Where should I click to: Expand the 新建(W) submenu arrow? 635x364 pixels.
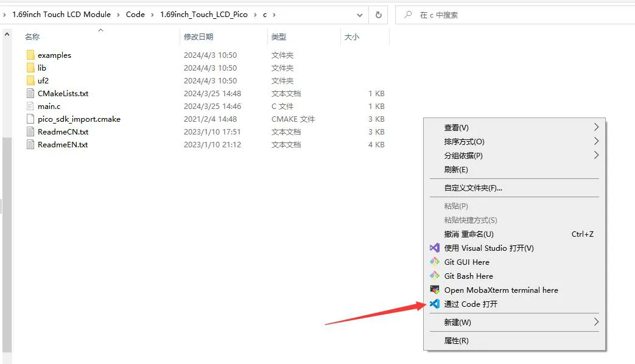click(x=596, y=322)
